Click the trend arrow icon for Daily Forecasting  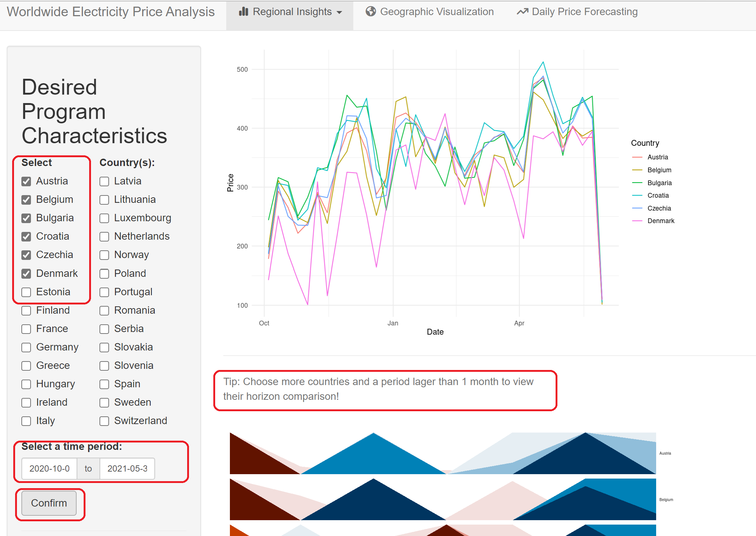[x=522, y=12]
